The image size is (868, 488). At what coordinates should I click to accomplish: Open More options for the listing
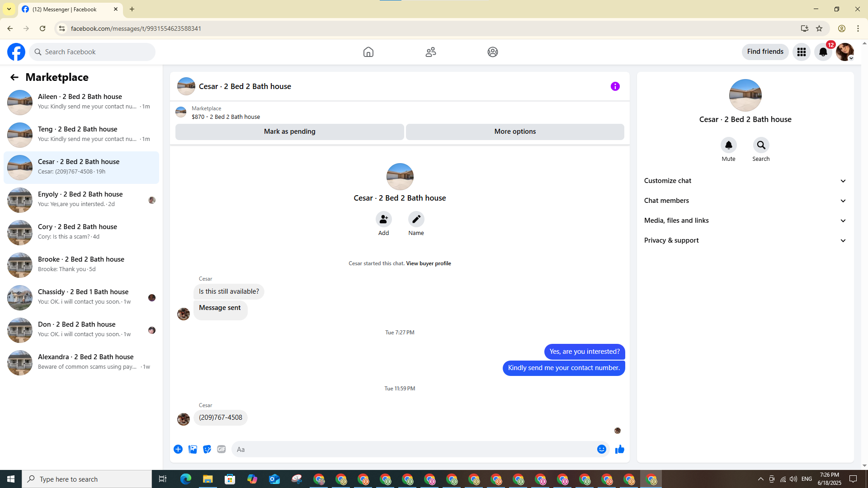(515, 131)
